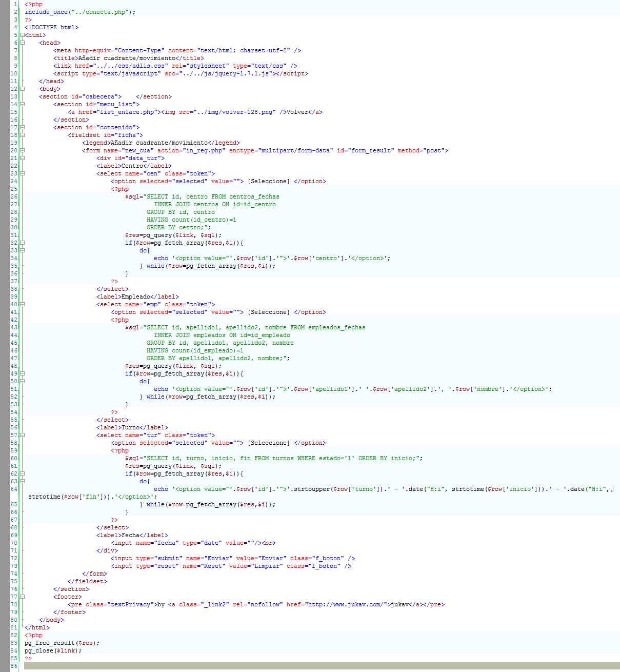Click the <!DOCTYPE html> declaration

click(51, 27)
